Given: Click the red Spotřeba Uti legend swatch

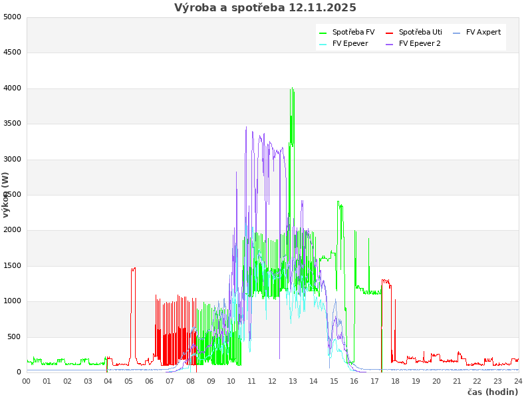Looking at the screenshot, I should [x=390, y=33].
